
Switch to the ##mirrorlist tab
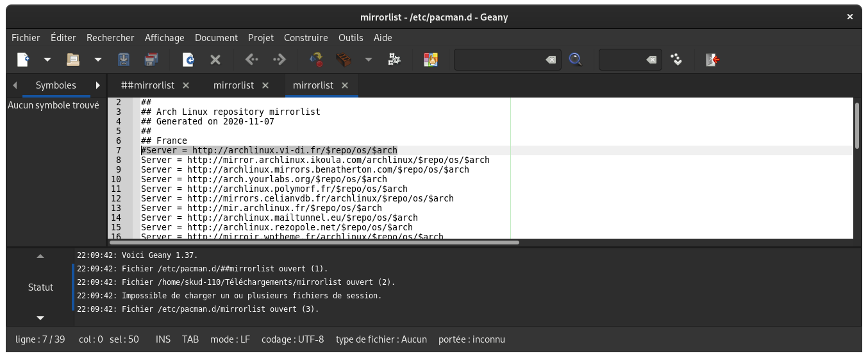point(147,85)
